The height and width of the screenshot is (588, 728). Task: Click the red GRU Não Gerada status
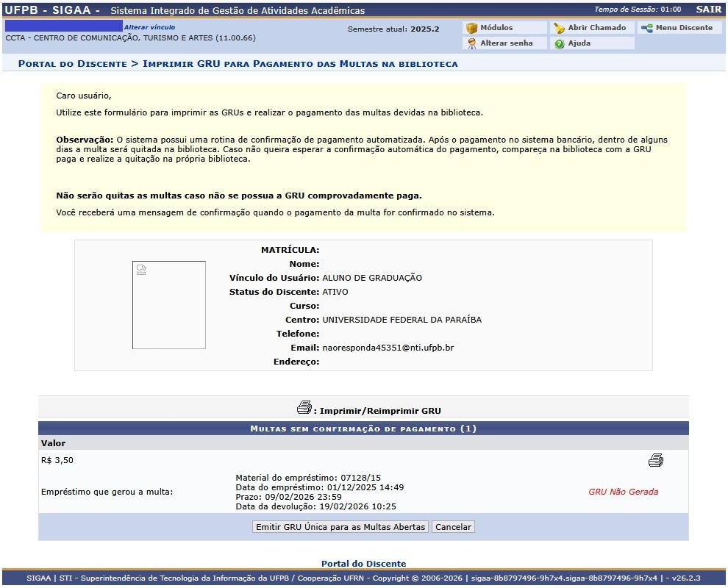pos(623,492)
